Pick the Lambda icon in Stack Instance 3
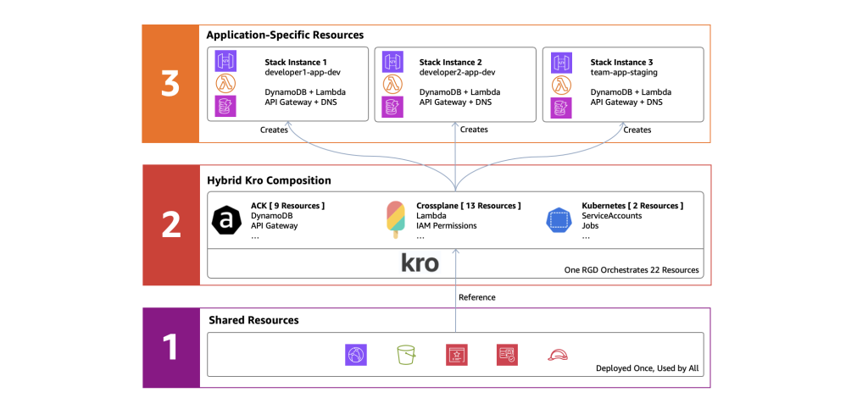The image size is (868, 398). pyautogui.click(x=561, y=86)
